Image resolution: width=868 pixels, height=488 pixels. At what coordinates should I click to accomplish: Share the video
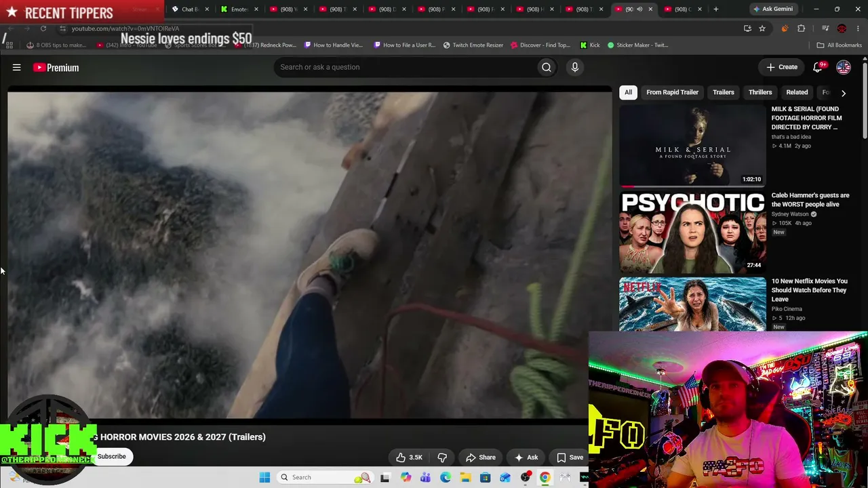tap(481, 457)
